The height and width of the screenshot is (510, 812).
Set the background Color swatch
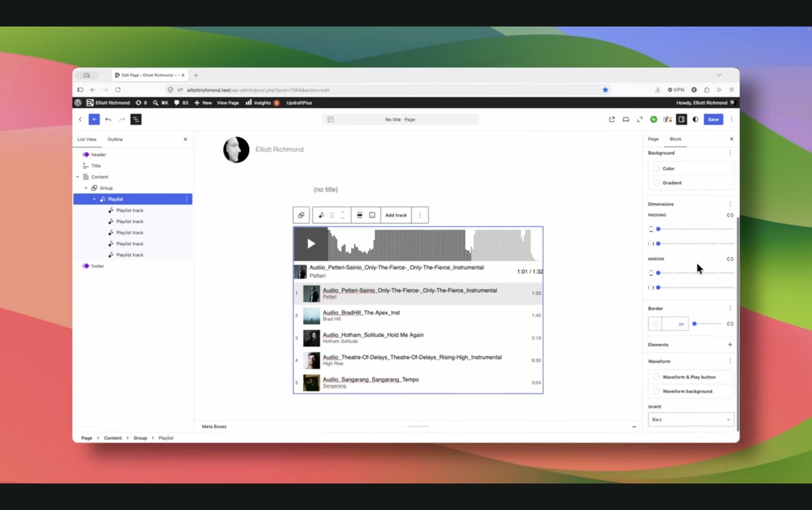(x=691, y=169)
